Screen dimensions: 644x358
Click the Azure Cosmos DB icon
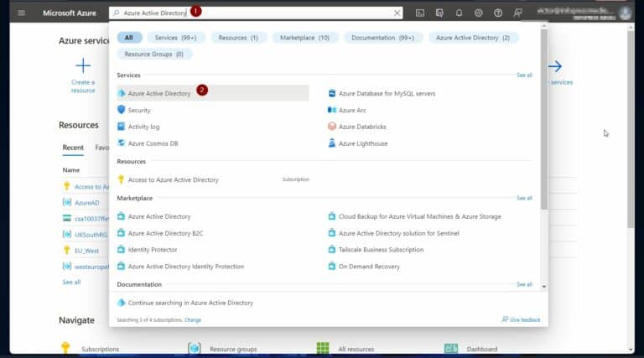[x=121, y=143]
